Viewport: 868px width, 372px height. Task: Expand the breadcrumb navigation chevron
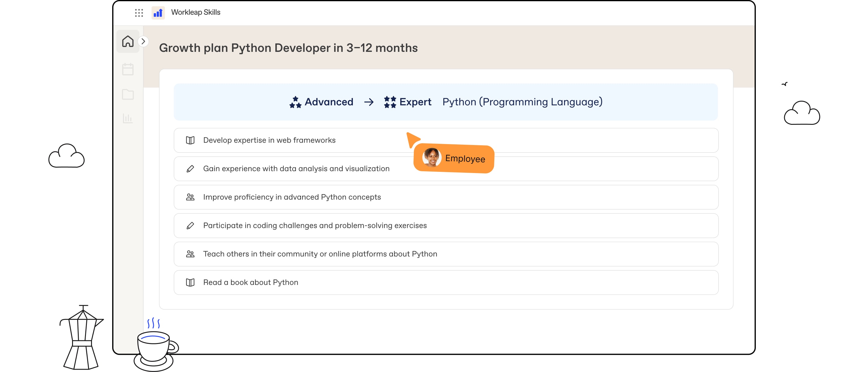[143, 40]
